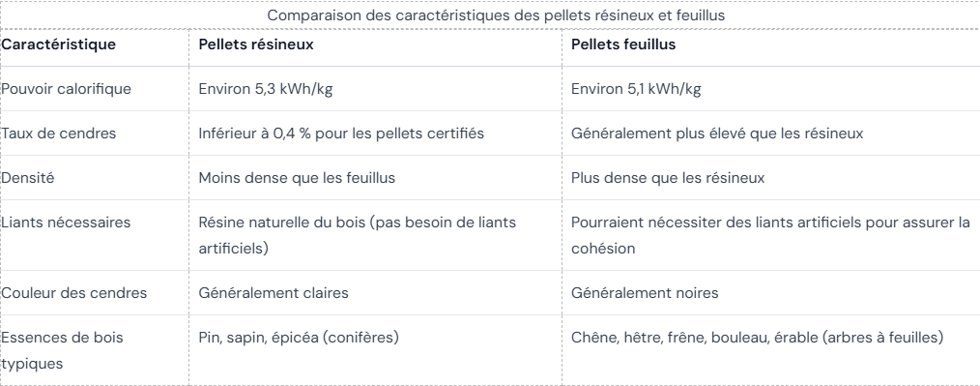Select the Plus dense que les résineux cell
The image size is (980, 386).
point(770,178)
